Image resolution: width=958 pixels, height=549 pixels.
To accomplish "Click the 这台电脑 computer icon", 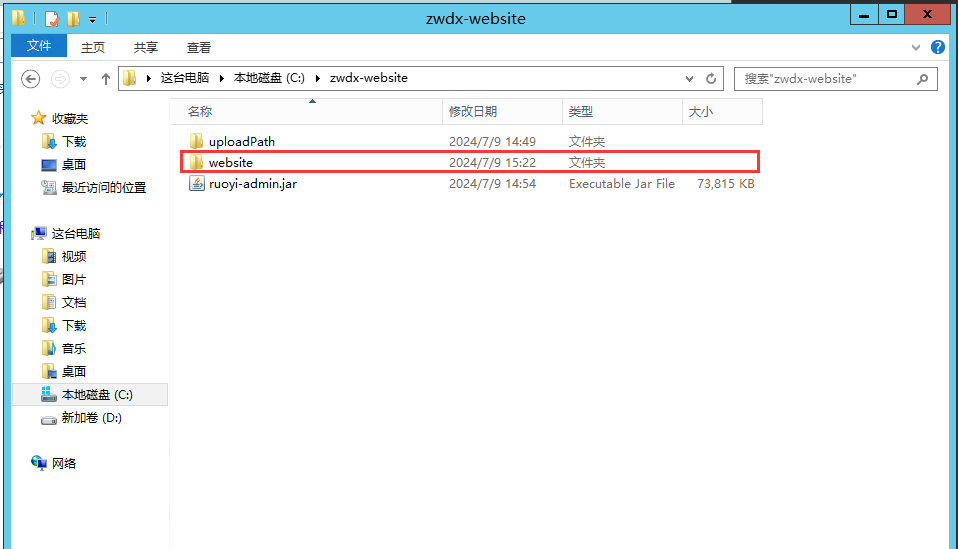I will tap(39, 233).
